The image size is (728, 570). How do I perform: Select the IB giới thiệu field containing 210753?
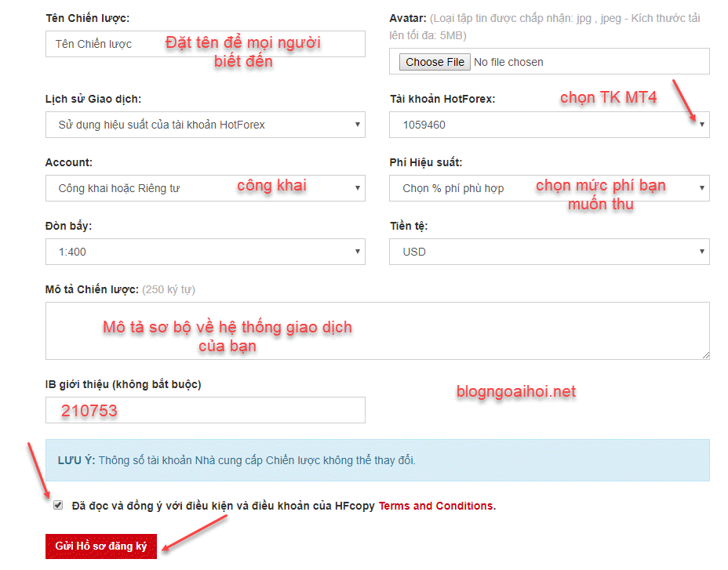pos(207,410)
